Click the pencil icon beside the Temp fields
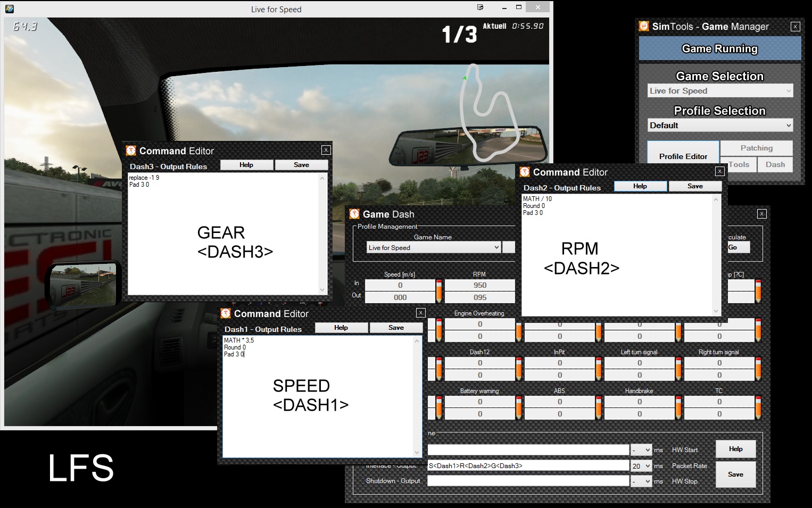812x508 pixels. tap(758, 291)
